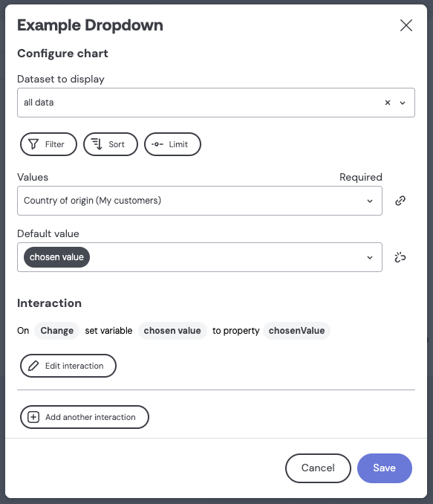Open the Default value dropdown chevron
The image size is (433, 504).
[x=370, y=257]
